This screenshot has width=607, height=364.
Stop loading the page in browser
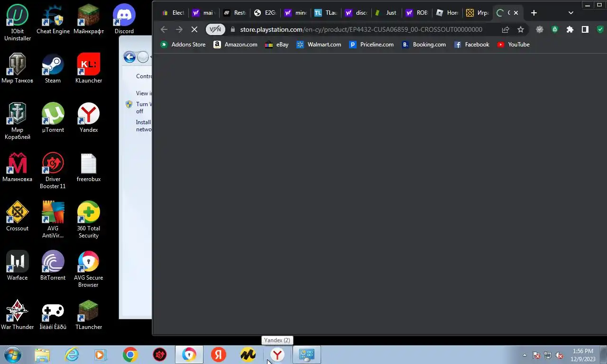click(x=194, y=29)
